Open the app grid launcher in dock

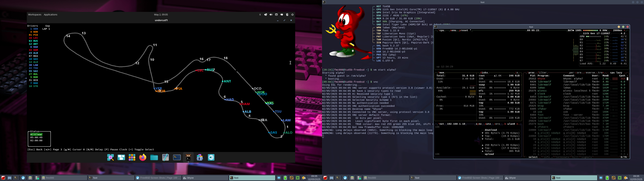pos(132,158)
